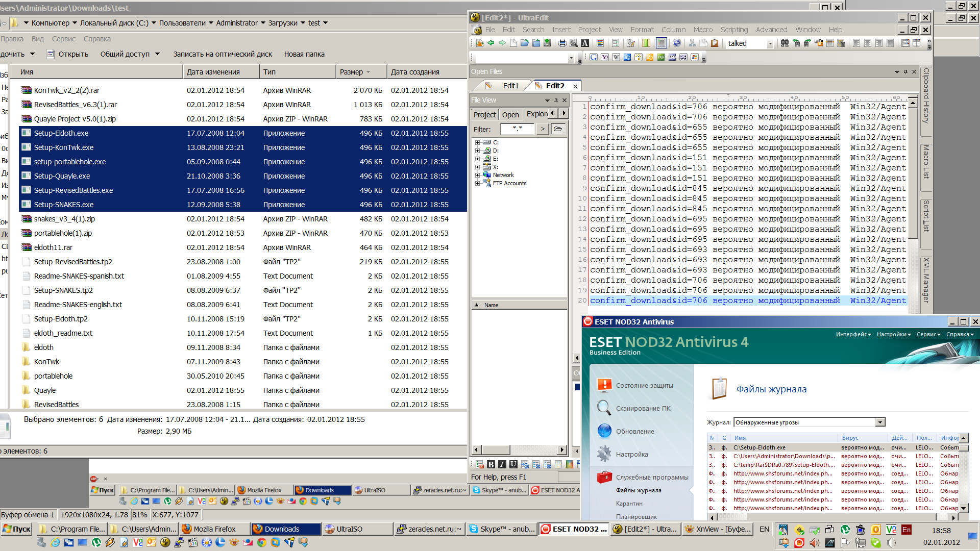
Task: Click the Filter input field in File View
Action: (517, 129)
